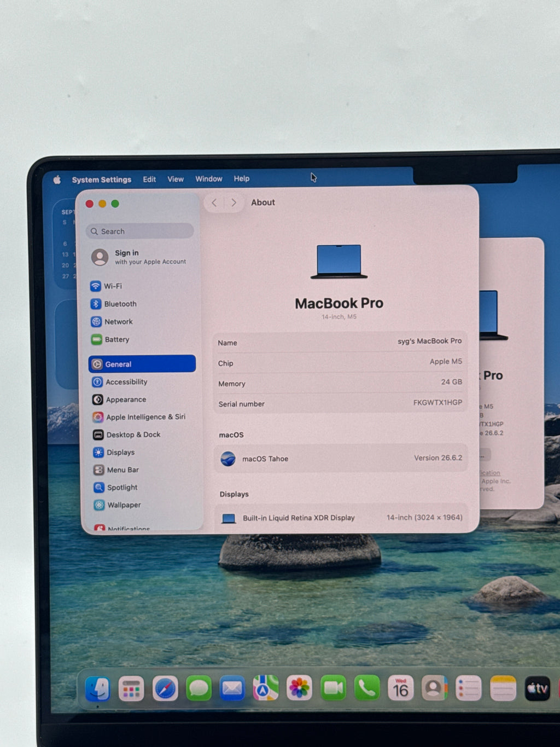This screenshot has height=747, width=560.
Task: Open Bluetooth settings in sidebar
Action: coord(114,304)
